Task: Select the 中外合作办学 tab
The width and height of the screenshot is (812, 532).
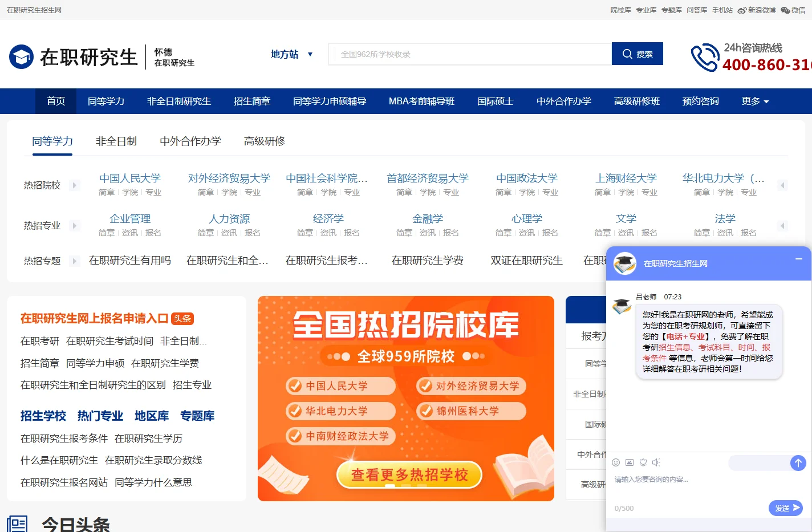Action: click(190, 141)
